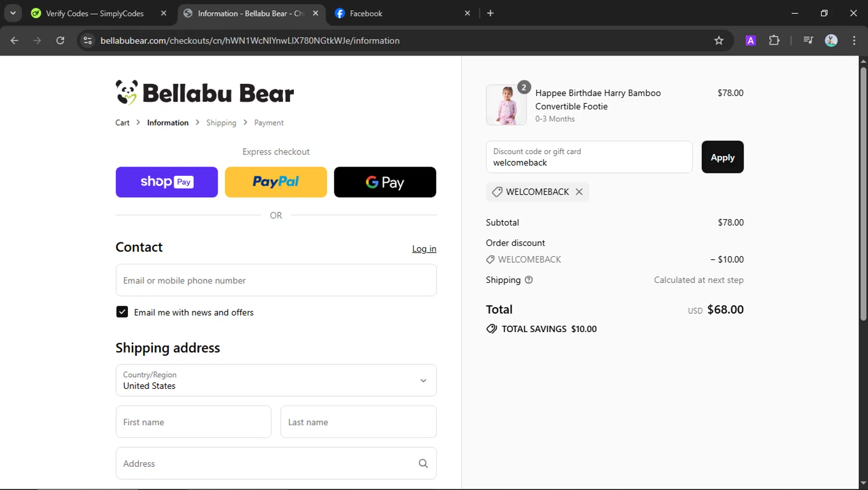Click the Bellabu Bear panda logo
This screenshot has width=868, height=490.
coord(204,93)
